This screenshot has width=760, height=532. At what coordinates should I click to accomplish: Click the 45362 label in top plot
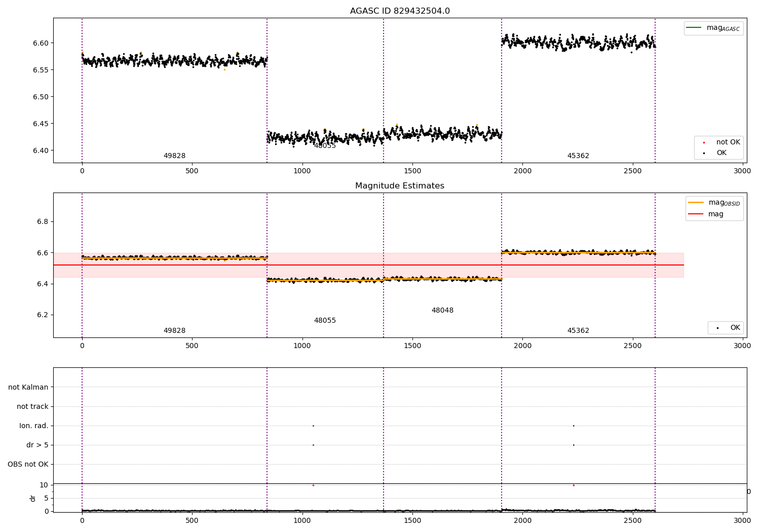(578, 156)
